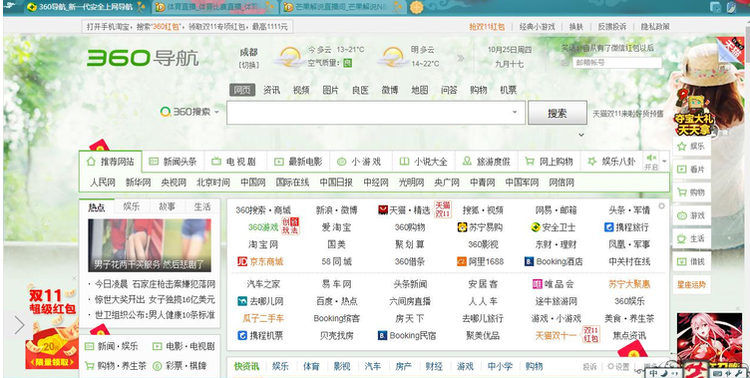The image size is (750, 378).
Task: Open the 汽车之家 link
Action: click(264, 284)
